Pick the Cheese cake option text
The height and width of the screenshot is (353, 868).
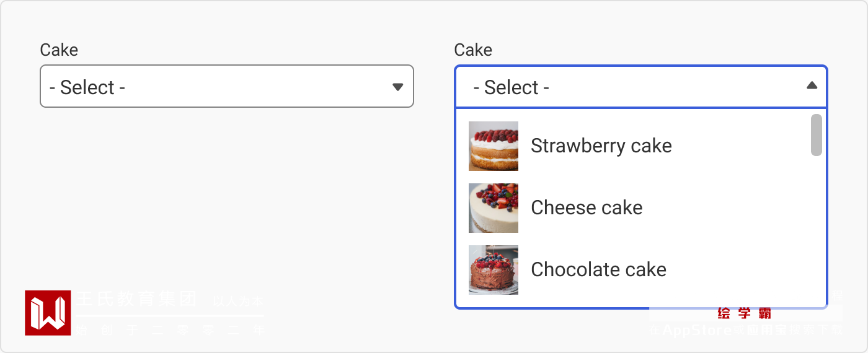(587, 208)
